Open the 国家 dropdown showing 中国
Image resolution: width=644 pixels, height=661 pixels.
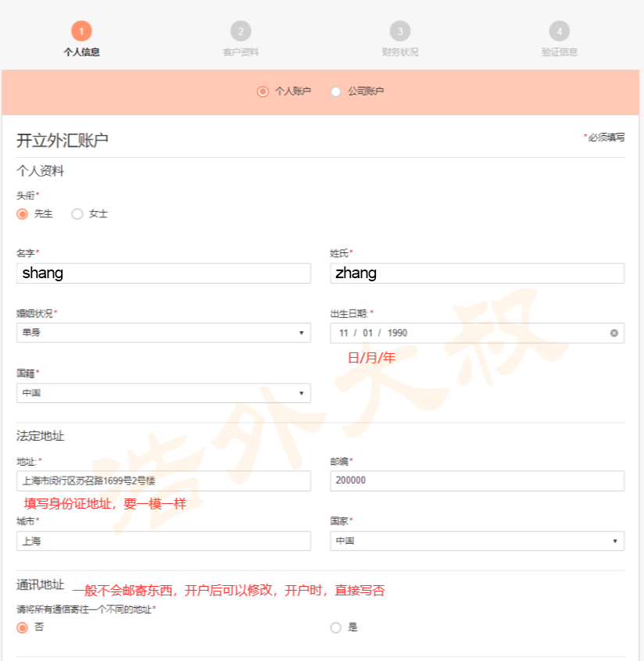point(477,541)
